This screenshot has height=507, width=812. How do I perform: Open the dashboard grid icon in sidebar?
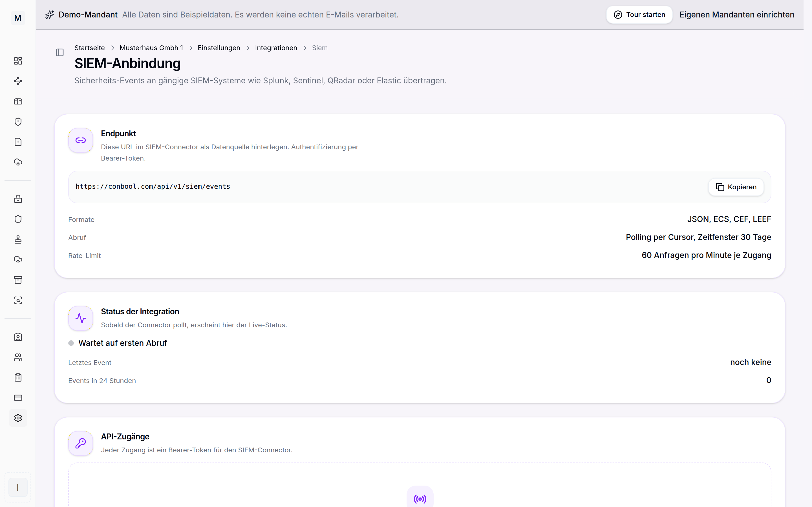[18, 61]
